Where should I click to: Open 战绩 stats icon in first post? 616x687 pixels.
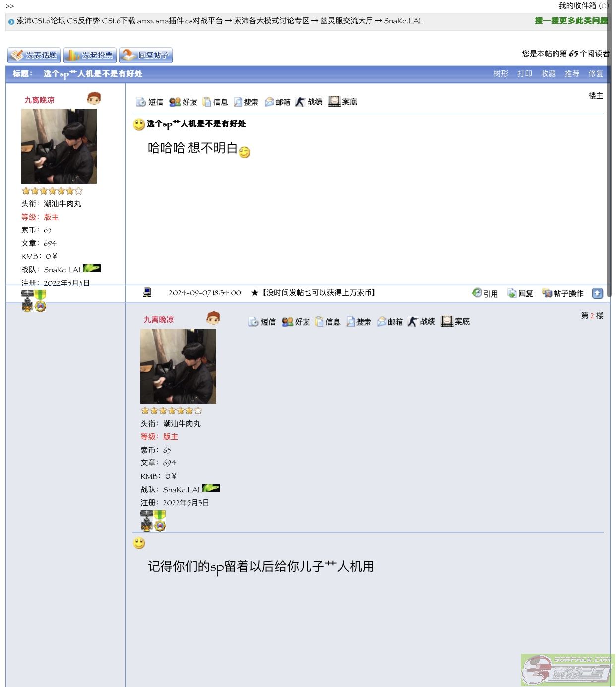(x=308, y=102)
